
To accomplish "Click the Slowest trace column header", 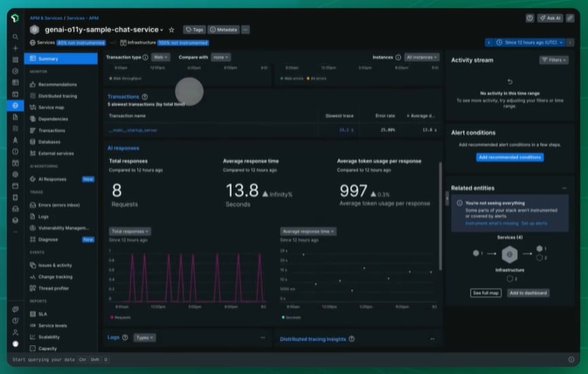I will click(x=339, y=116).
